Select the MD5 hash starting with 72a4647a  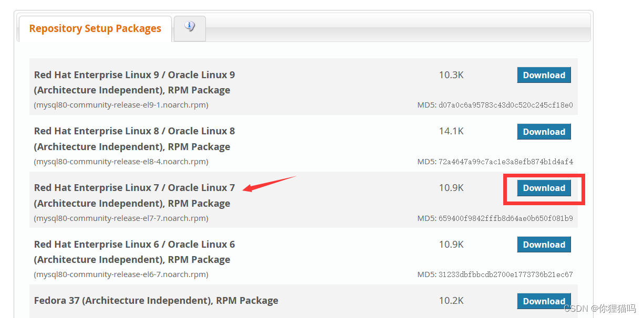coord(505,162)
